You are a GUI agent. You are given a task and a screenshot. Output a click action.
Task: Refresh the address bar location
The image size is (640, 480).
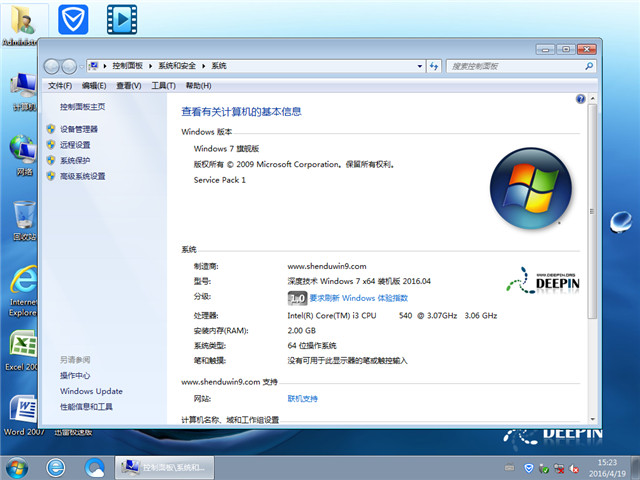coord(434,66)
